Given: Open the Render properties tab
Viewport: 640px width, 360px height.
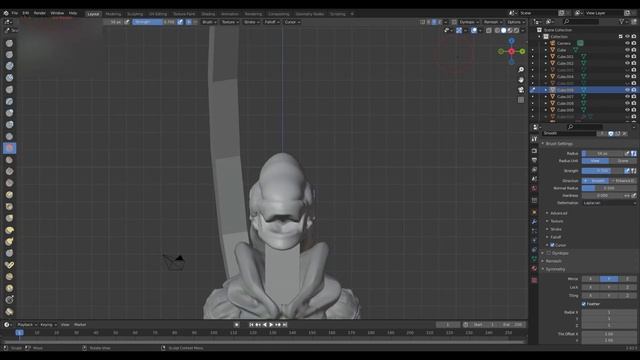Looking at the screenshot, I should pos(534,151).
